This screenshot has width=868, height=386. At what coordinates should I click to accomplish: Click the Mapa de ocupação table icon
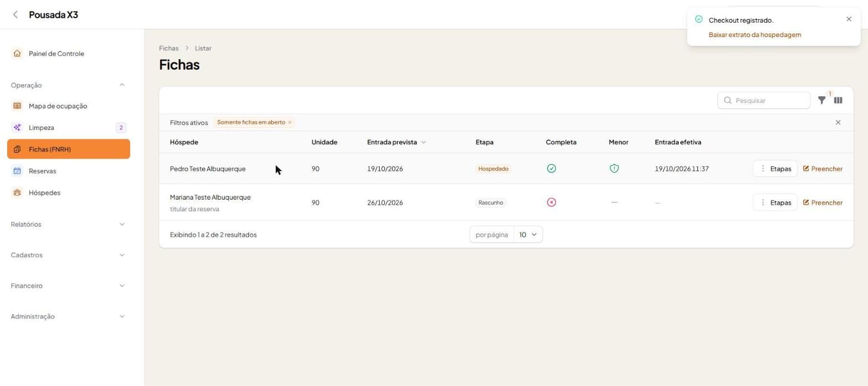[x=17, y=106]
